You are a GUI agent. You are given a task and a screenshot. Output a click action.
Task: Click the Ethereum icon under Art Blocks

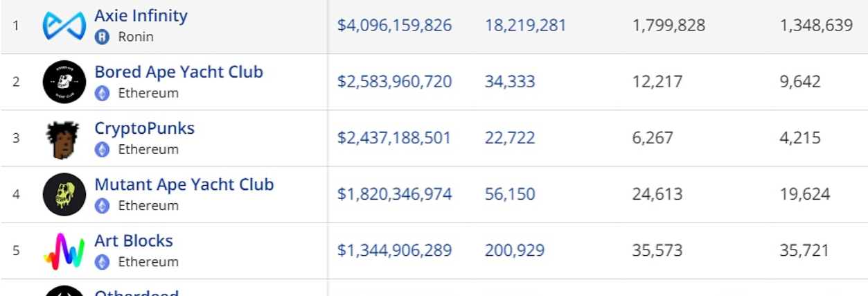coord(103,262)
